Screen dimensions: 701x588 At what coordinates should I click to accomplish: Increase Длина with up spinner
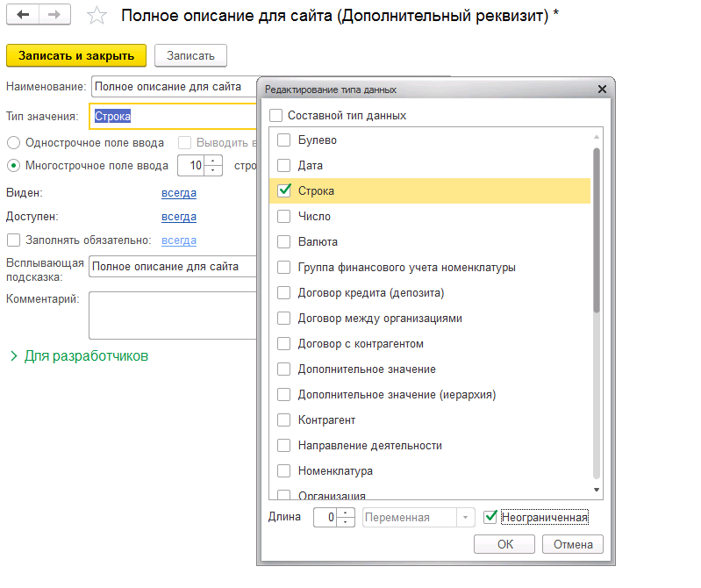coord(346,513)
